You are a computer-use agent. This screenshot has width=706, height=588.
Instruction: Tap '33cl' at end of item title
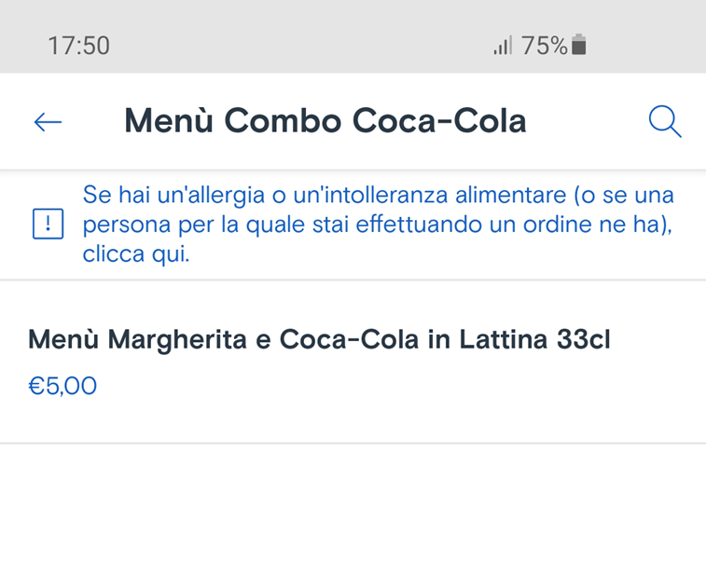click(x=583, y=339)
